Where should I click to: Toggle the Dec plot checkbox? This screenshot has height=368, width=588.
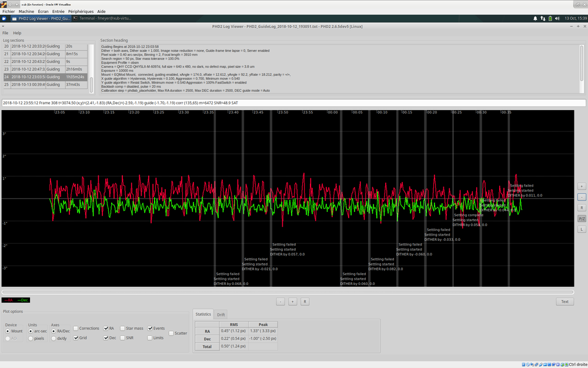coord(109,337)
